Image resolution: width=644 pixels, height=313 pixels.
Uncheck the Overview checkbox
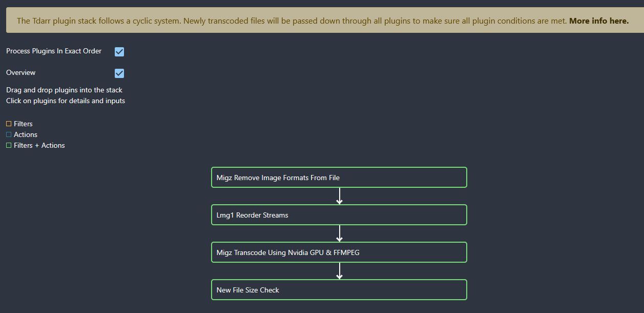[119, 73]
